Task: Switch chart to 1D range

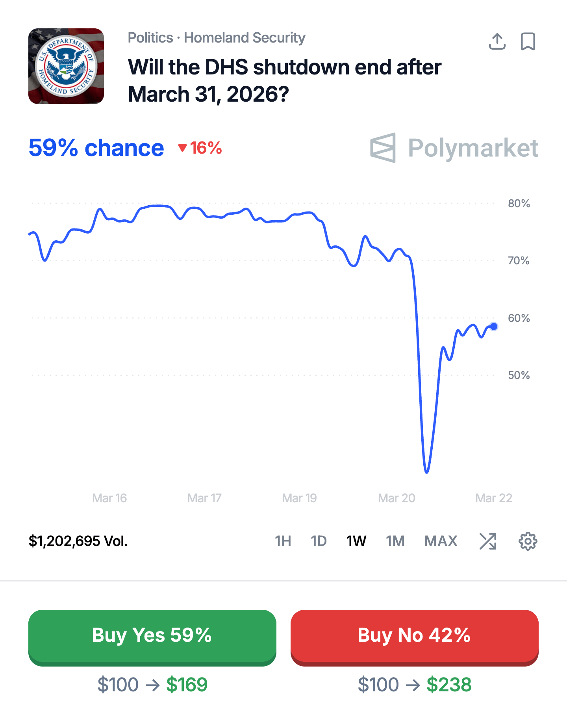Action: point(319,541)
